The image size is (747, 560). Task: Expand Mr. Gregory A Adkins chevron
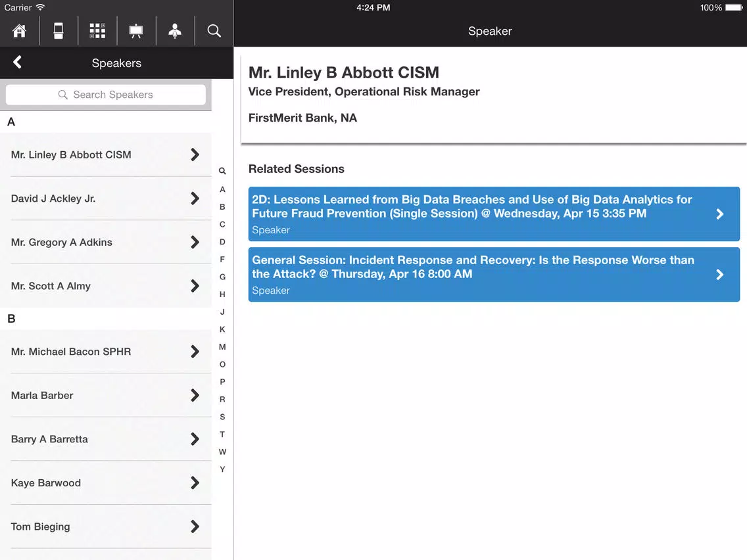195,243
